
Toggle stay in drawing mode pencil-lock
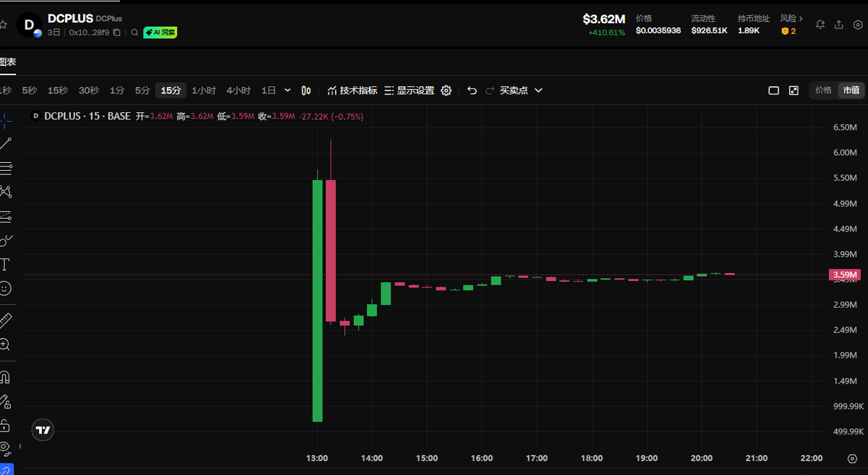4,401
